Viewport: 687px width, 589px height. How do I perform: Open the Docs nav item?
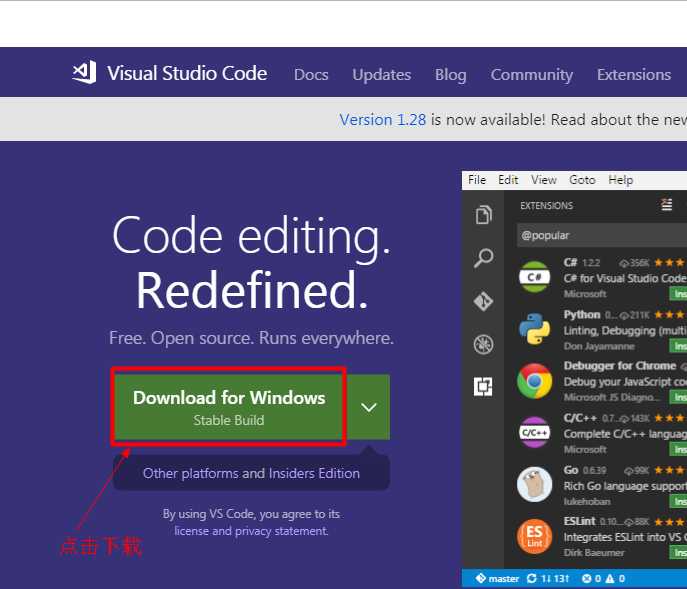[311, 75]
